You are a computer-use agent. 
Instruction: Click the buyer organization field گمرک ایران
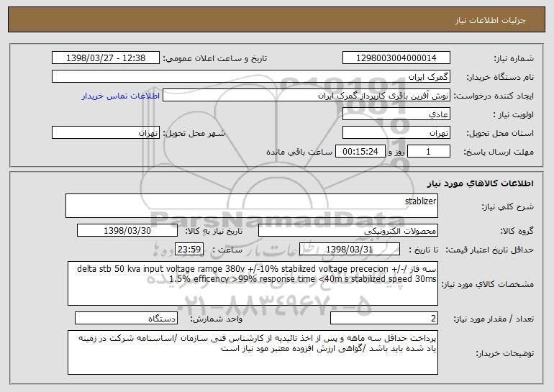coord(251,76)
